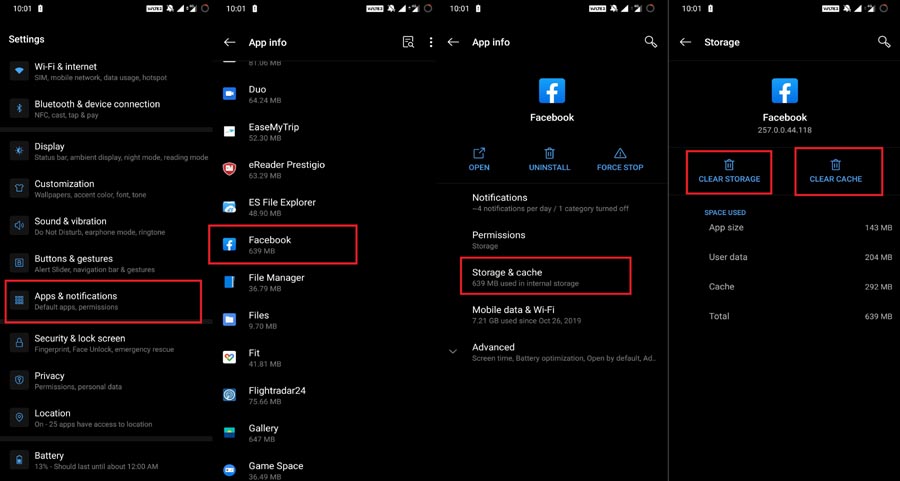Select Flightradar24 app icon

[x=230, y=395]
